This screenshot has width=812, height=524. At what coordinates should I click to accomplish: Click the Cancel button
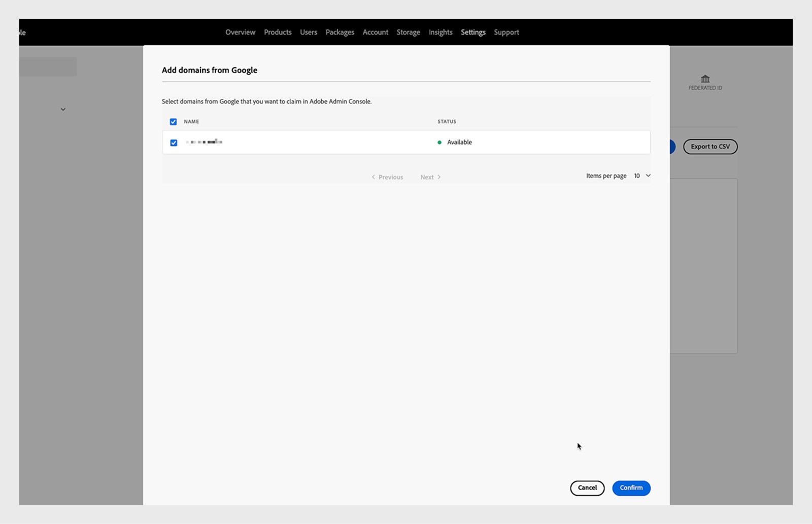coord(587,488)
